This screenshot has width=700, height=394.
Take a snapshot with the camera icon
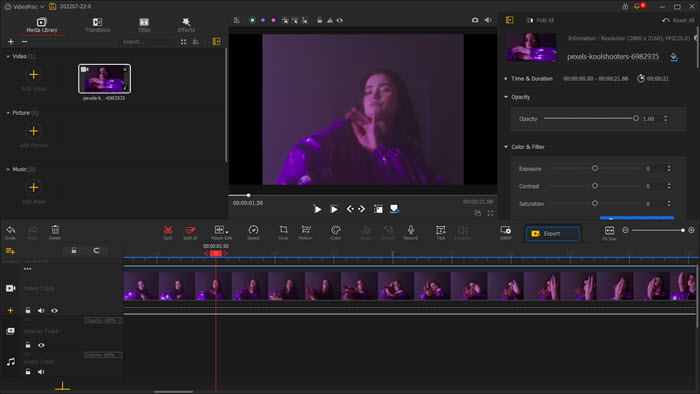[x=475, y=20]
